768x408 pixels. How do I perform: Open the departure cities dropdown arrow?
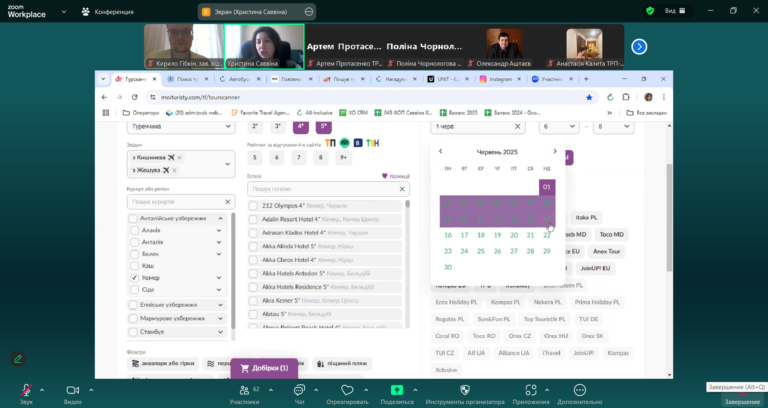click(227, 164)
